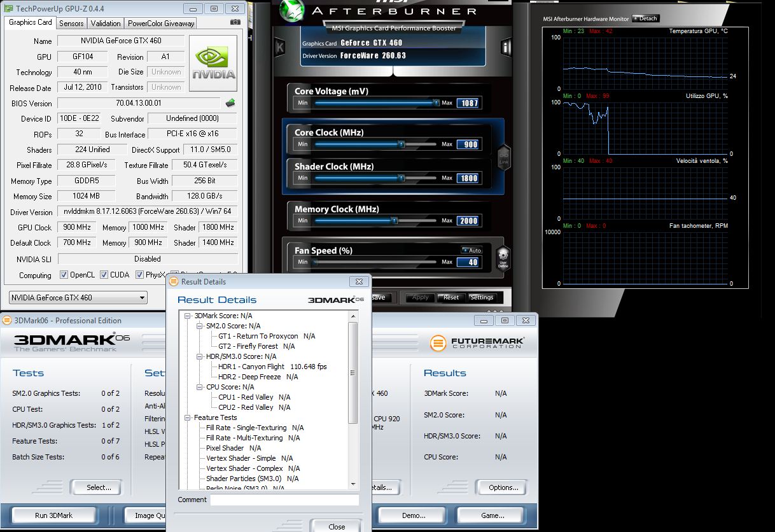Switch to the Graphics Card tab

(31, 22)
